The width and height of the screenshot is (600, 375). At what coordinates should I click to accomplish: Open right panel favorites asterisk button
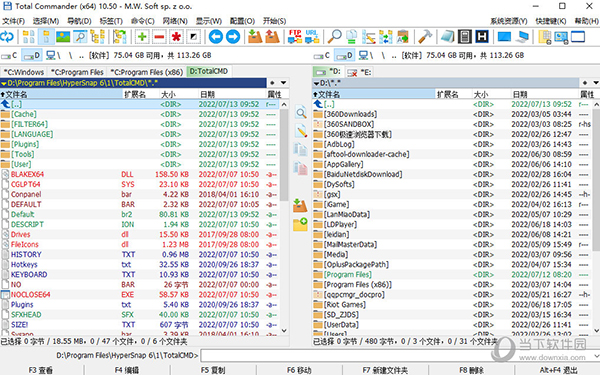coord(585,83)
